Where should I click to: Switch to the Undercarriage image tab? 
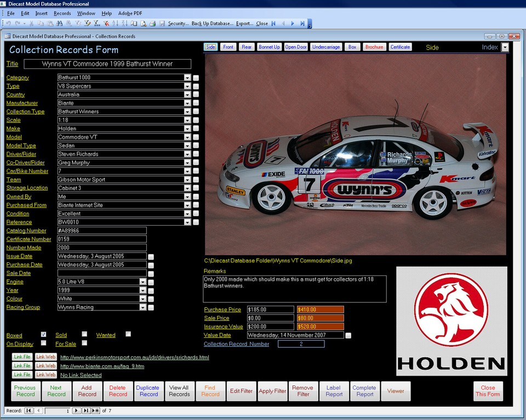click(x=325, y=47)
